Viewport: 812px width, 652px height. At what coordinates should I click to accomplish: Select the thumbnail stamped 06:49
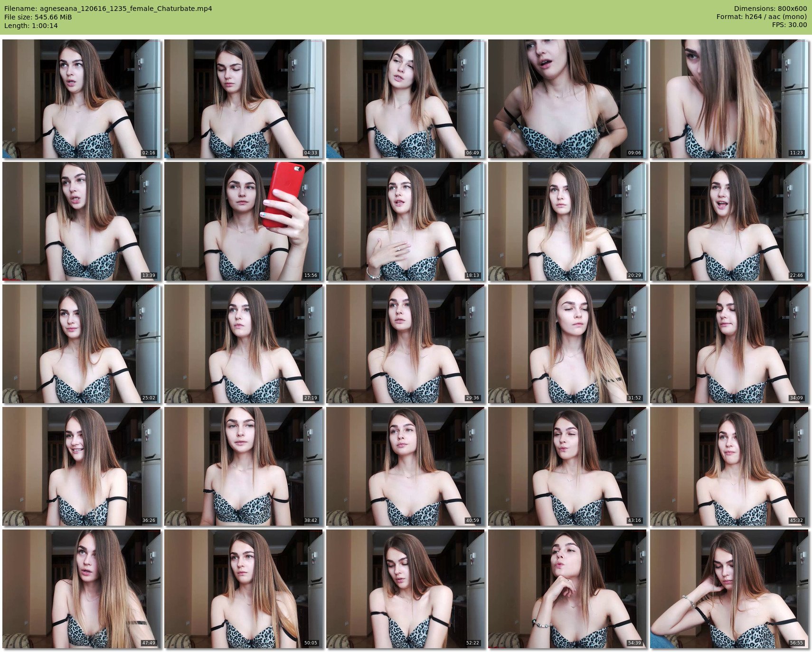[x=406, y=99]
